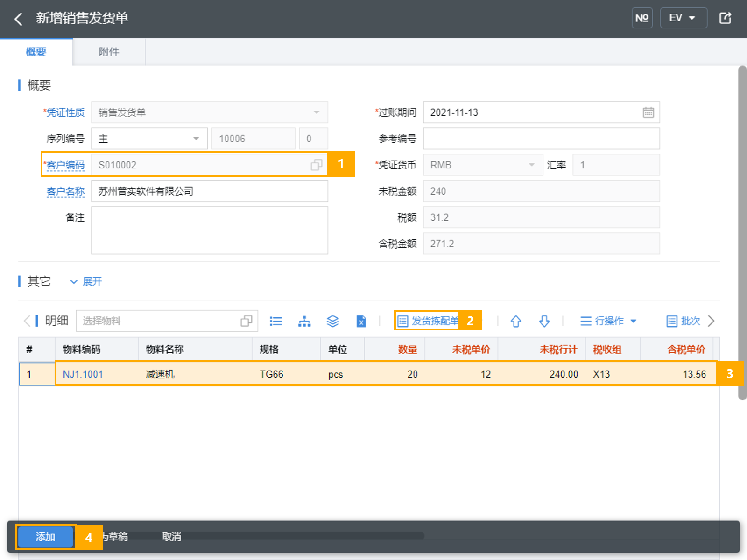Click the No. numbering icon in header
Screen dimensions: 747x560
click(x=642, y=18)
